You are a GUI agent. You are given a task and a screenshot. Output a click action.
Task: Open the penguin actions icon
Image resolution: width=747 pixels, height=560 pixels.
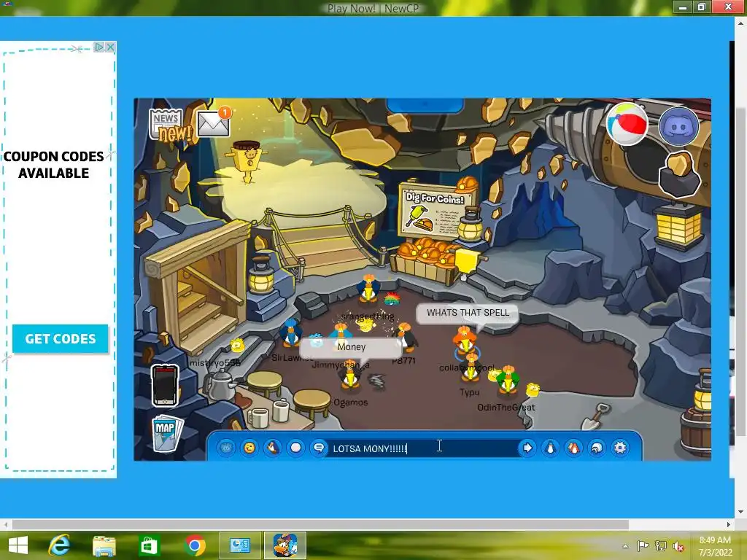(x=273, y=448)
